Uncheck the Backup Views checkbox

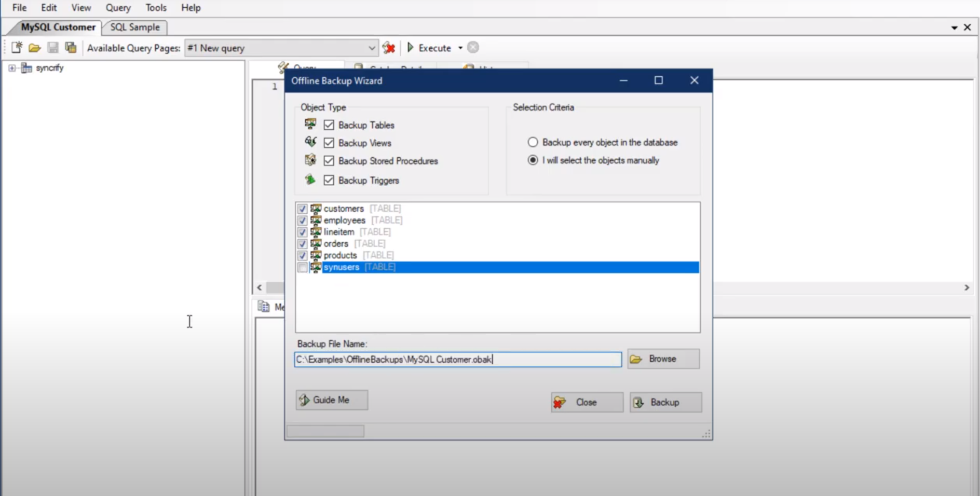click(x=329, y=142)
